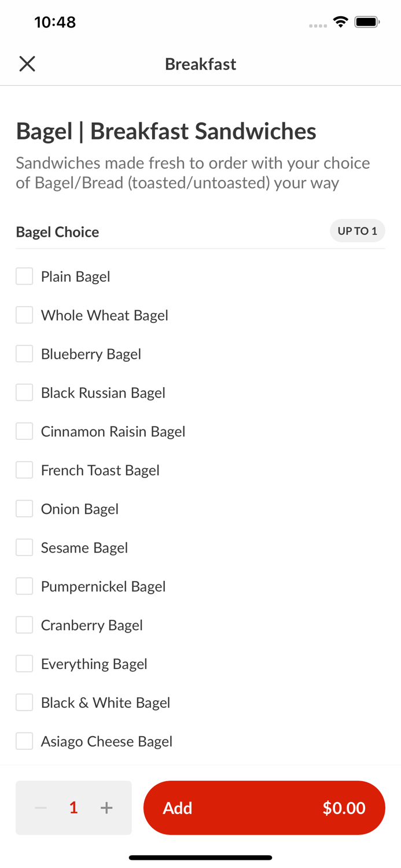Image resolution: width=401 pixels, height=868 pixels.
Task: Check the Asiago Cheese Bagel box
Action: click(x=24, y=741)
